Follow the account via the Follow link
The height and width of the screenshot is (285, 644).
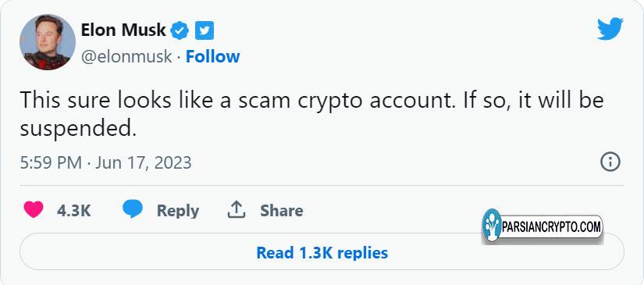(x=213, y=56)
